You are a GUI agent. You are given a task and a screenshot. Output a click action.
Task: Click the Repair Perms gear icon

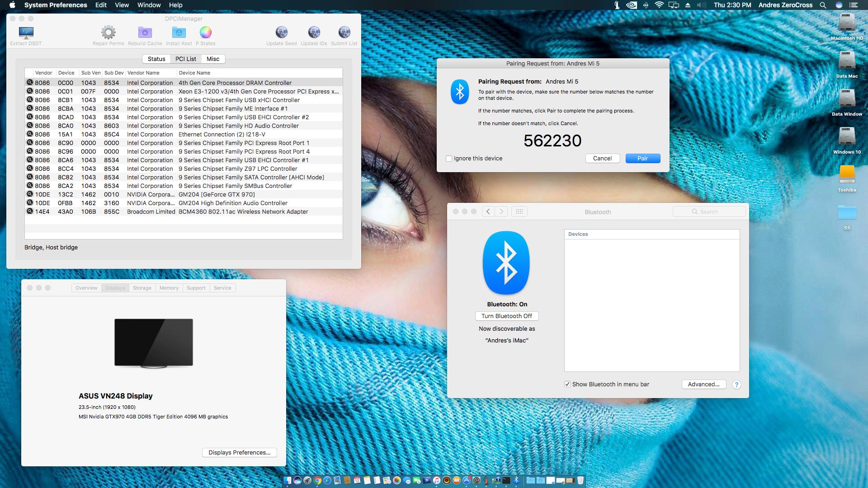pyautogui.click(x=108, y=33)
